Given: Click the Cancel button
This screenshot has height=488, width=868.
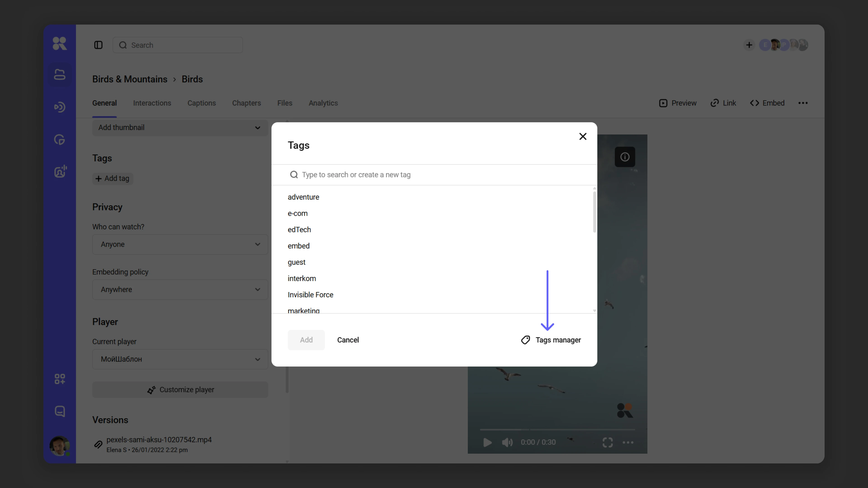Looking at the screenshot, I should 348,340.
